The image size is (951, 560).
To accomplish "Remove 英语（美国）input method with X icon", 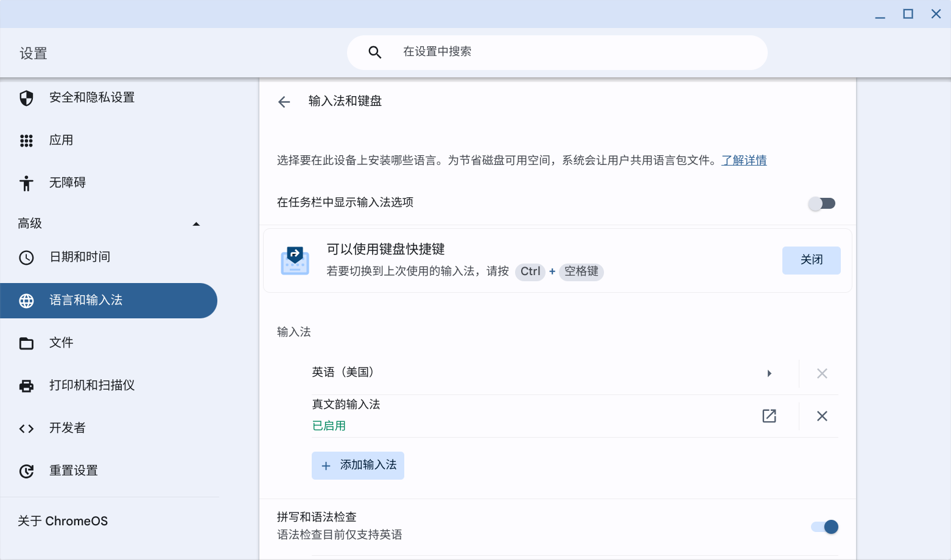I will (x=822, y=373).
